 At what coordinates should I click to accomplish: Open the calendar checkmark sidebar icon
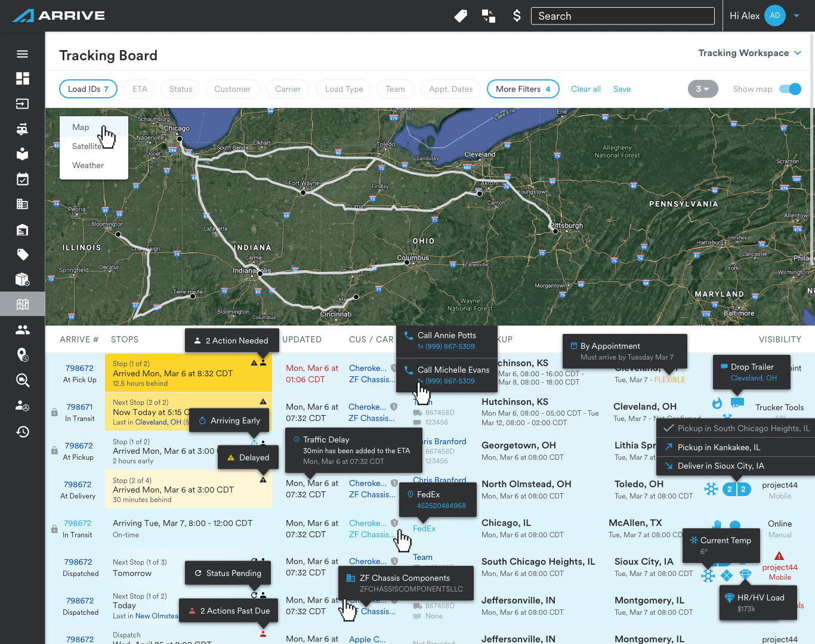point(23,179)
